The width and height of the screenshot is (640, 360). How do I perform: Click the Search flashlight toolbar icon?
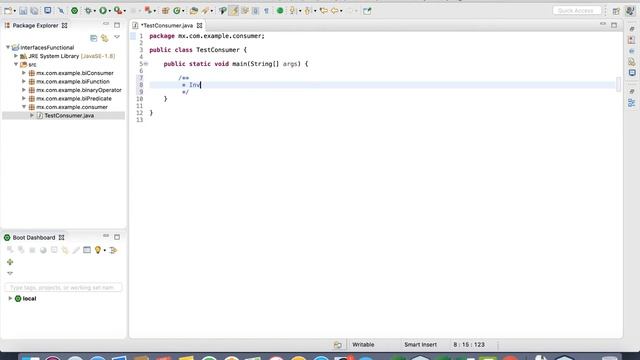pos(205,11)
